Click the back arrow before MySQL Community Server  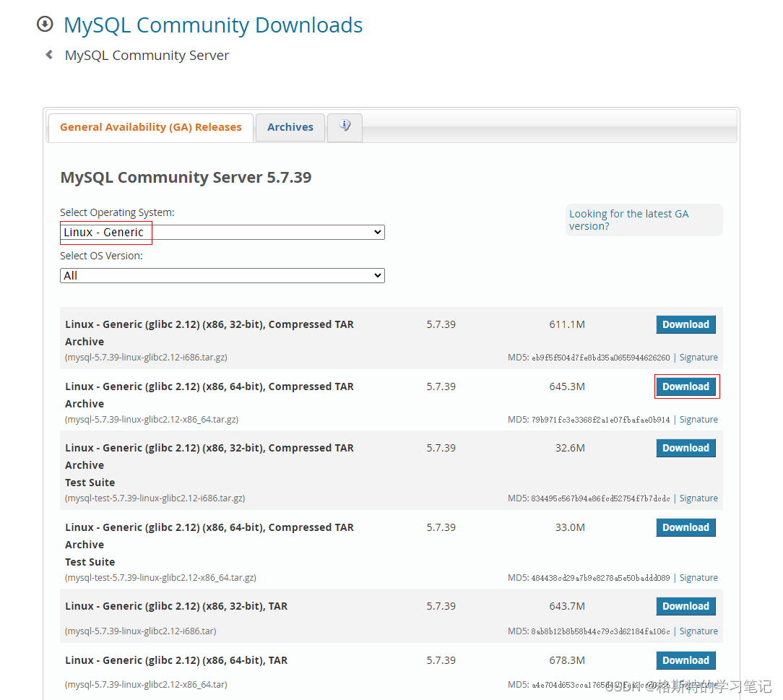tap(49, 54)
